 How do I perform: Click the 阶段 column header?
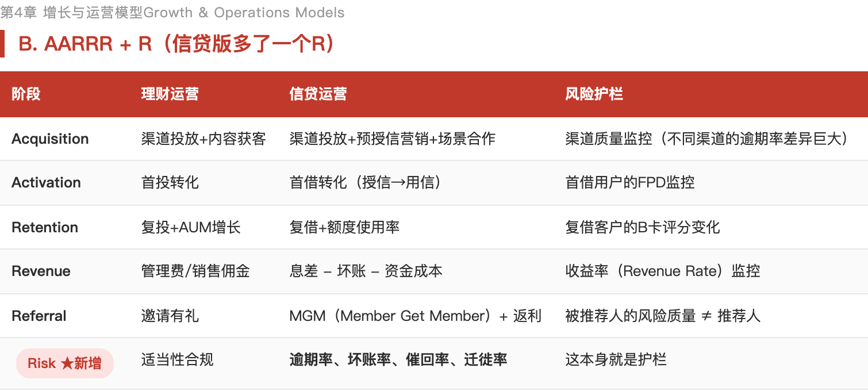(x=26, y=94)
